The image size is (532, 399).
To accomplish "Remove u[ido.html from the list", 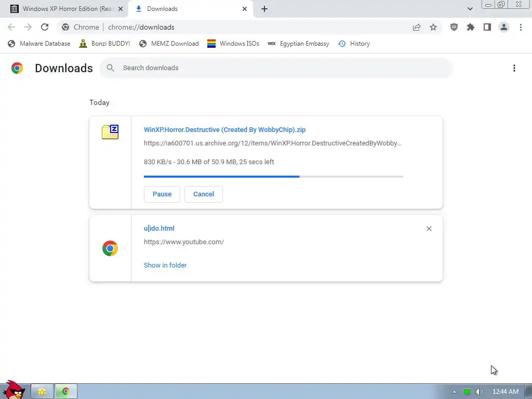I will (429, 229).
